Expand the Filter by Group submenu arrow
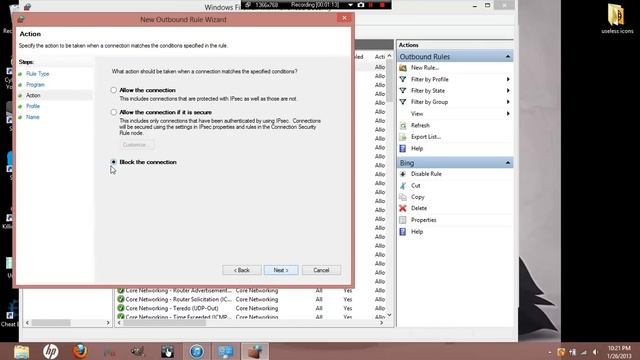The width and height of the screenshot is (640, 360). coord(508,102)
